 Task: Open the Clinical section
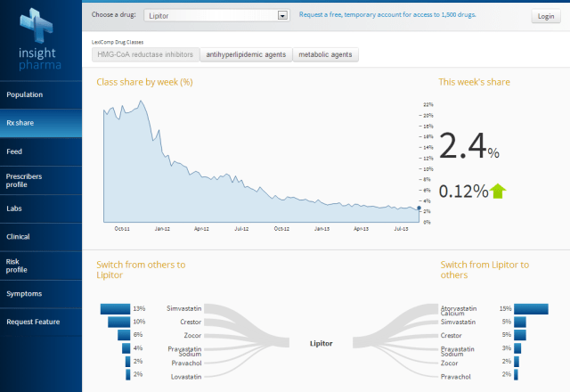tap(41, 237)
